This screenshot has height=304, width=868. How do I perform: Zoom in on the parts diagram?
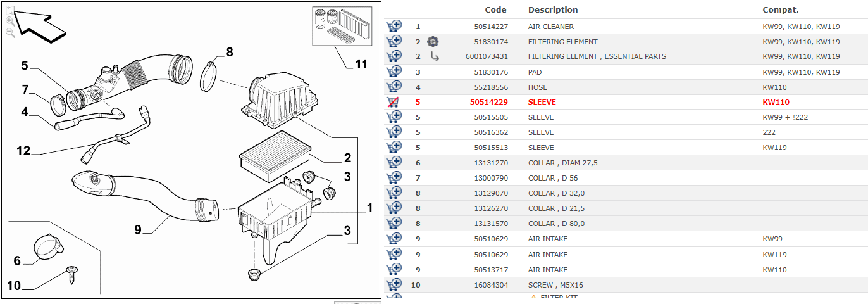point(10,21)
